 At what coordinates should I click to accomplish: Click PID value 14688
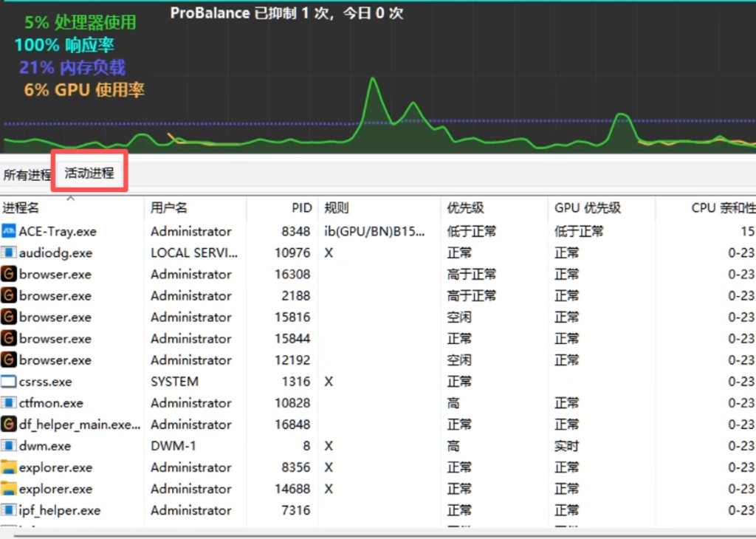292,489
